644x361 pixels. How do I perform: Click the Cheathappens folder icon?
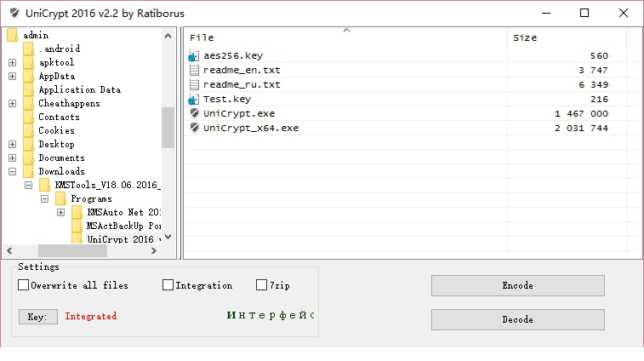tap(28, 103)
